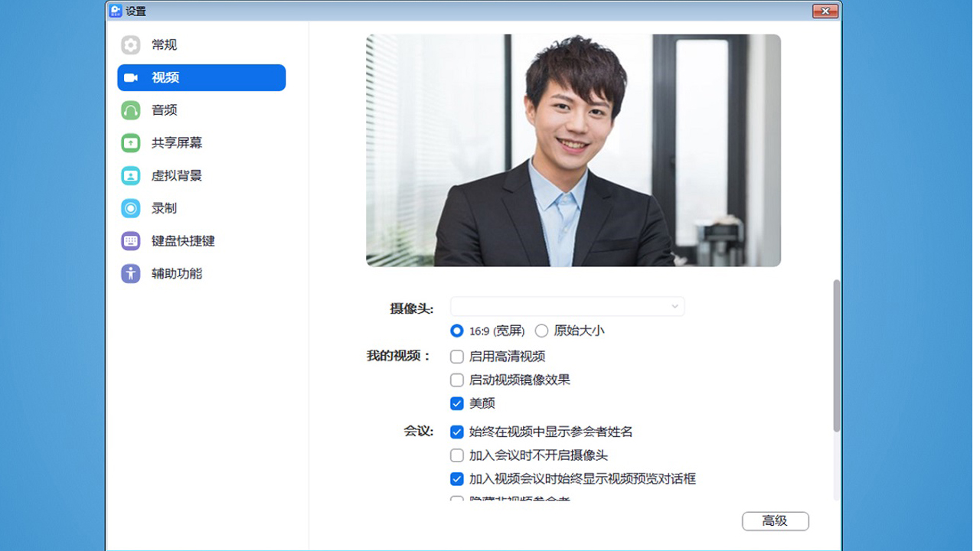Enable 加入会议时不开启摄像头
This screenshot has height=551, width=980.
tap(456, 455)
